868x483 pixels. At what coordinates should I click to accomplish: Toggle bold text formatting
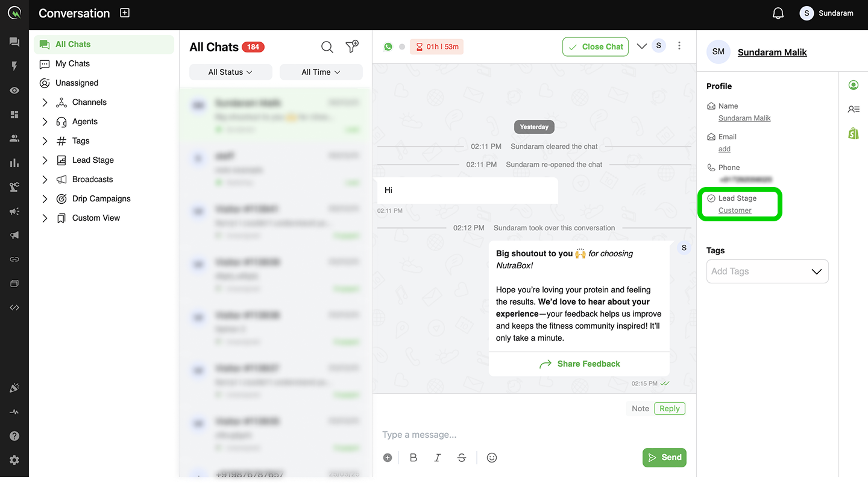(414, 458)
